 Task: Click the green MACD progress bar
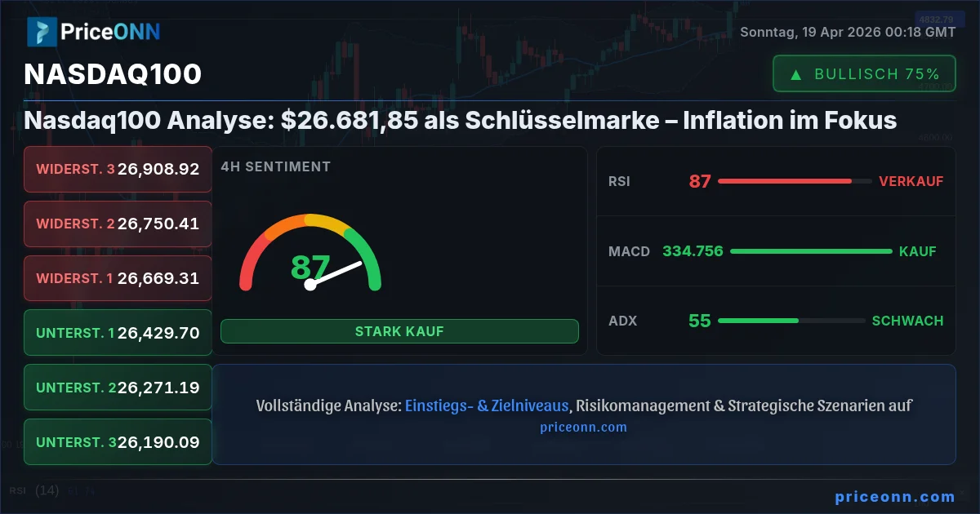click(x=811, y=251)
